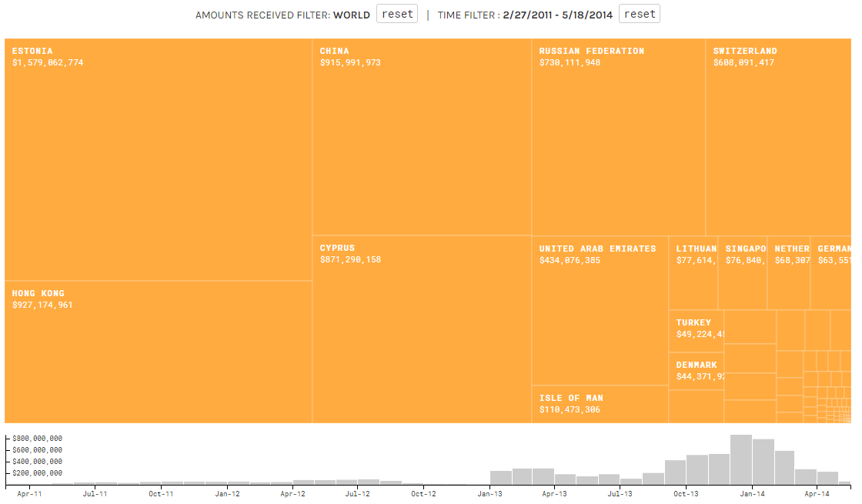
Task: Click the tallest histogram bar before Jan-14
Action: coord(740,460)
